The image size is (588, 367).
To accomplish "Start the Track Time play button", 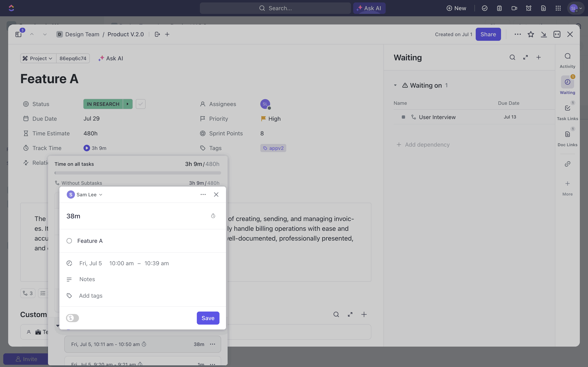I will click(x=87, y=148).
